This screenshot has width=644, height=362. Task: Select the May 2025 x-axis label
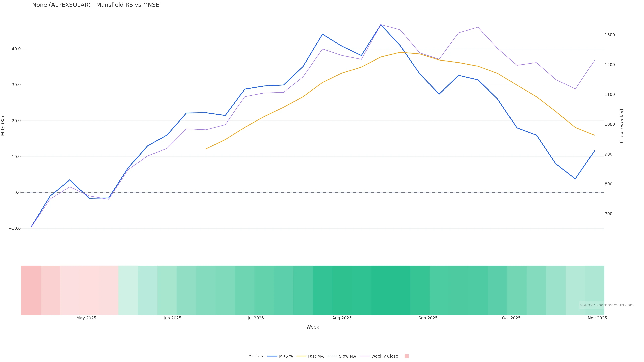click(x=86, y=318)
